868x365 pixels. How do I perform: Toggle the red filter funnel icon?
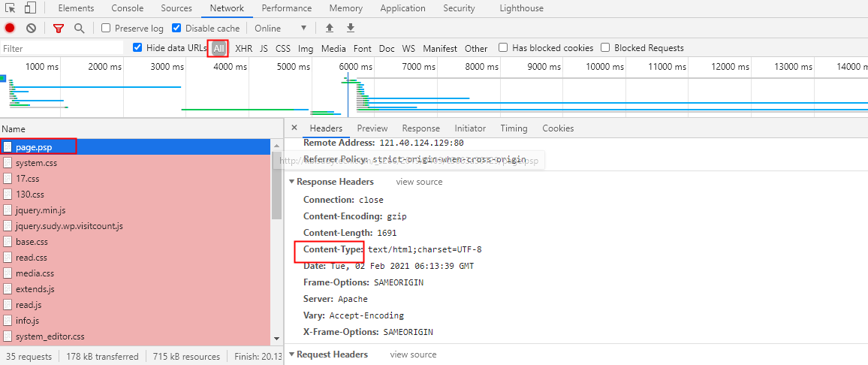pyautogui.click(x=59, y=29)
